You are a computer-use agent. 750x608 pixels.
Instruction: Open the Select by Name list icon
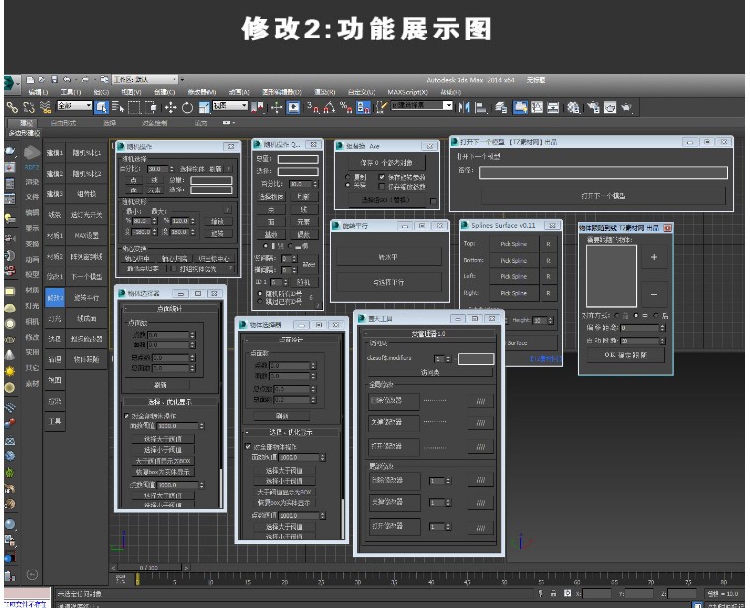[117, 107]
